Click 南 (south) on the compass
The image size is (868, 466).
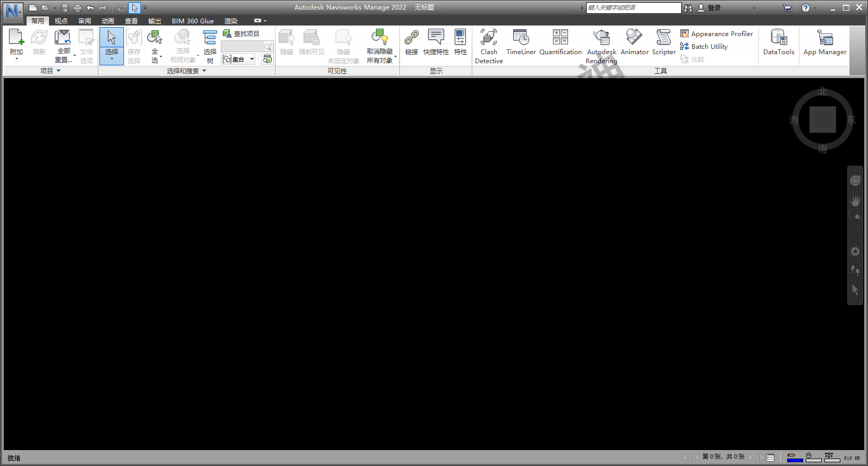tap(823, 149)
